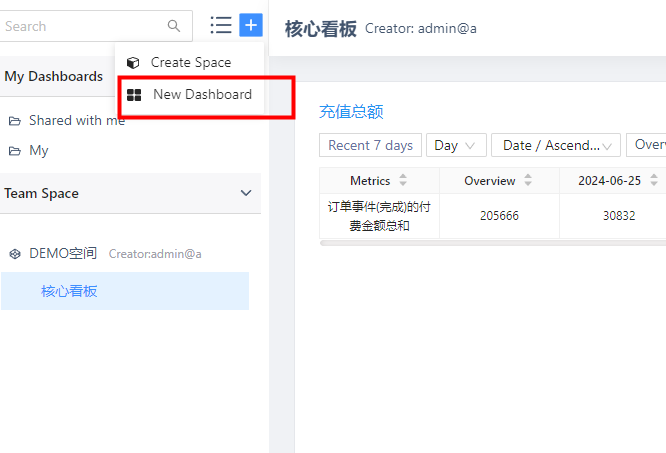Choose New Dashboard from the menu
Image resolution: width=666 pixels, height=453 pixels.
[x=202, y=95]
